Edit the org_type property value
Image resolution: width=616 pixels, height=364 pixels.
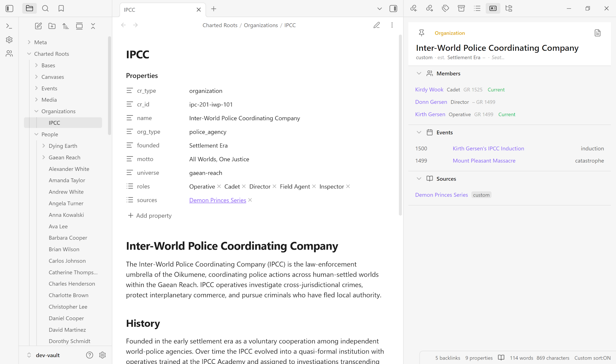(x=208, y=132)
